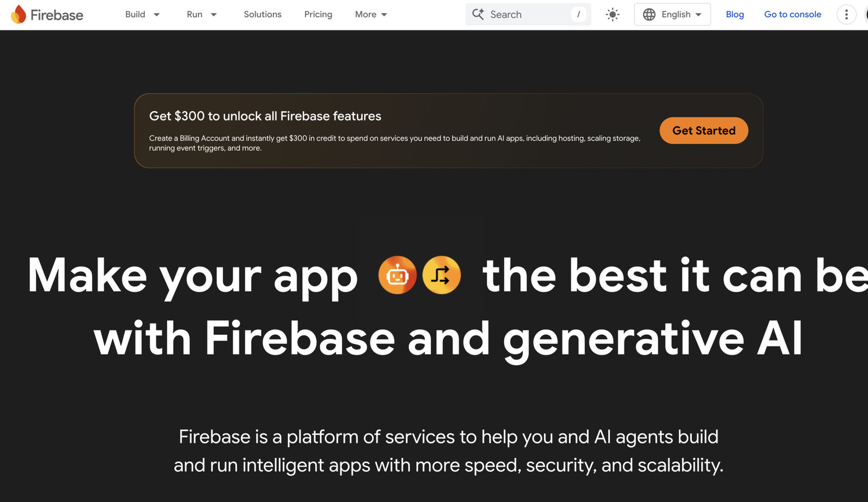Toggle the light/dark theme sun icon
Image resolution: width=868 pixels, height=502 pixels.
coord(612,15)
